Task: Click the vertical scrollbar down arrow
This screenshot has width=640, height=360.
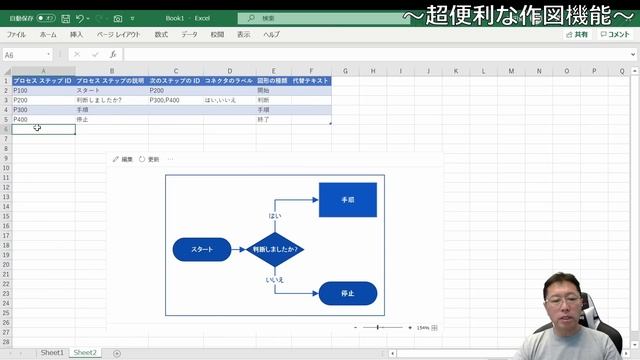Action: (x=635, y=345)
